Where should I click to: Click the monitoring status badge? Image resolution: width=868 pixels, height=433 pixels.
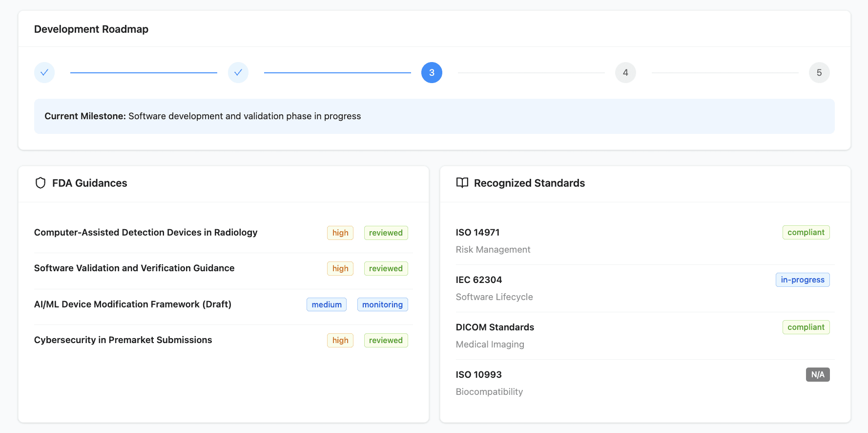(x=382, y=304)
